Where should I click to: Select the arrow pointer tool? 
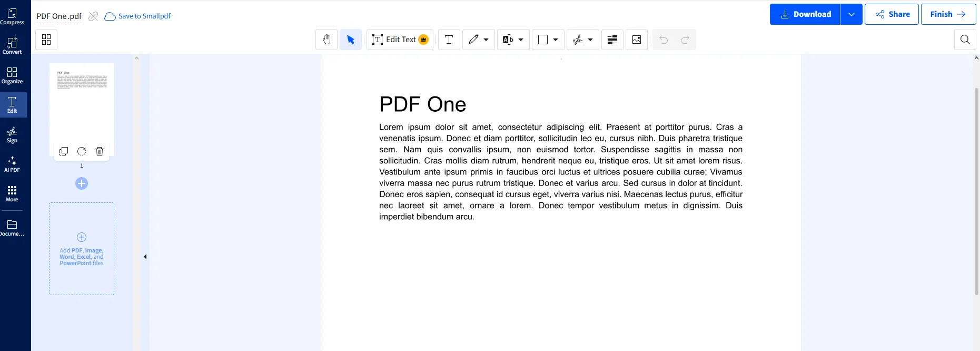(351, 40)
